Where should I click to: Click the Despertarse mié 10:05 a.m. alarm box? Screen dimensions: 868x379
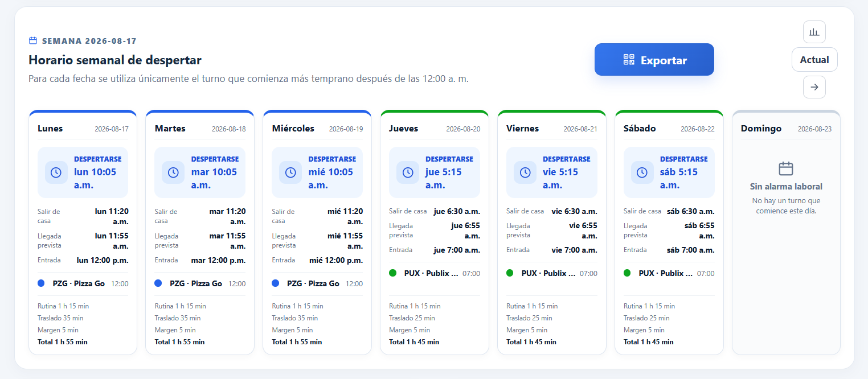click(x=317, y=172)
